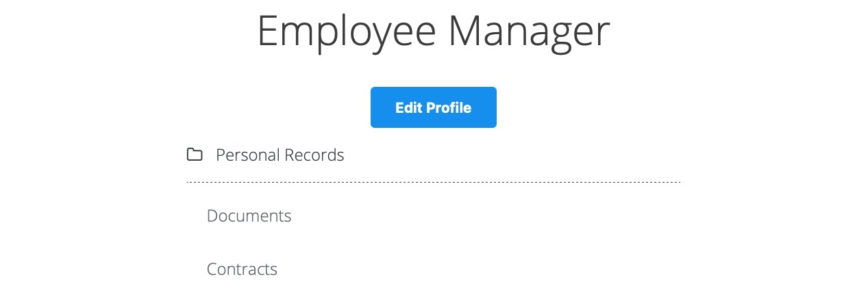Click the folder icon beside Personal Records
This screenshot has height=290, width=868.
[x=195, y=155]
